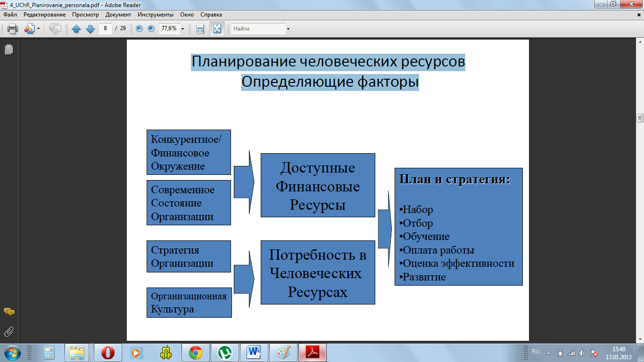The height and width of the screenshot is (362, 644).
Task: Open Calculator from taskbar
Action: [x=49, y=353]
